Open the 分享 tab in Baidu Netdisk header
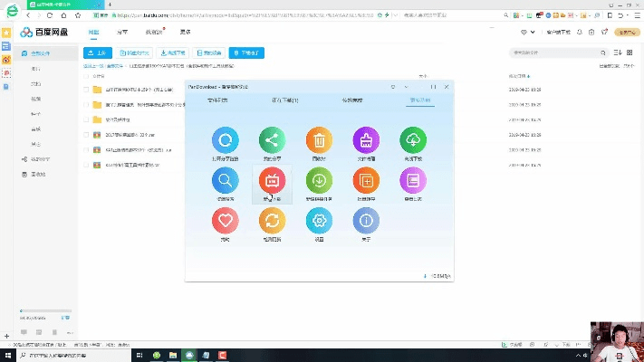The height and width of the screenshot is (362, 644). point(122,32)
